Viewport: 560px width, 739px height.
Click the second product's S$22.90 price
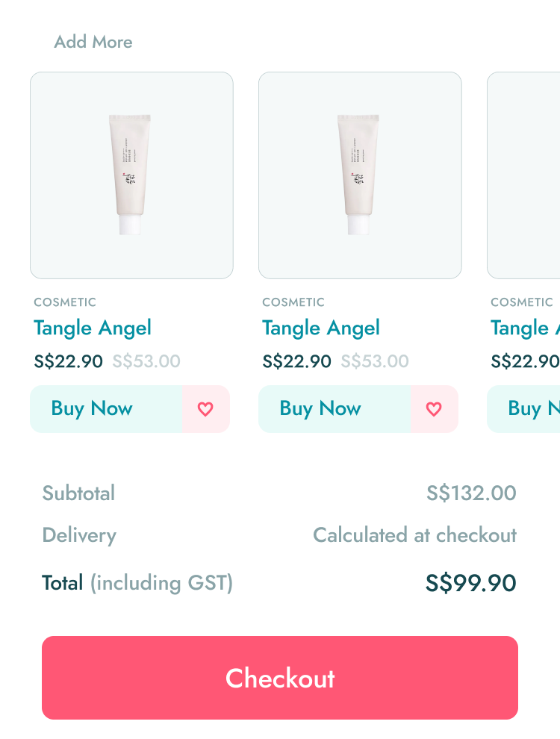pos(296,361)
